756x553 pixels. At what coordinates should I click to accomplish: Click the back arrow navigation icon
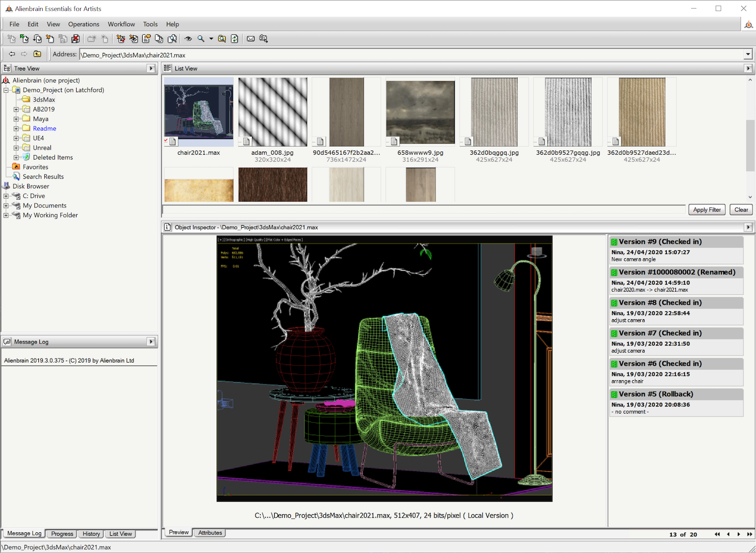12,54
